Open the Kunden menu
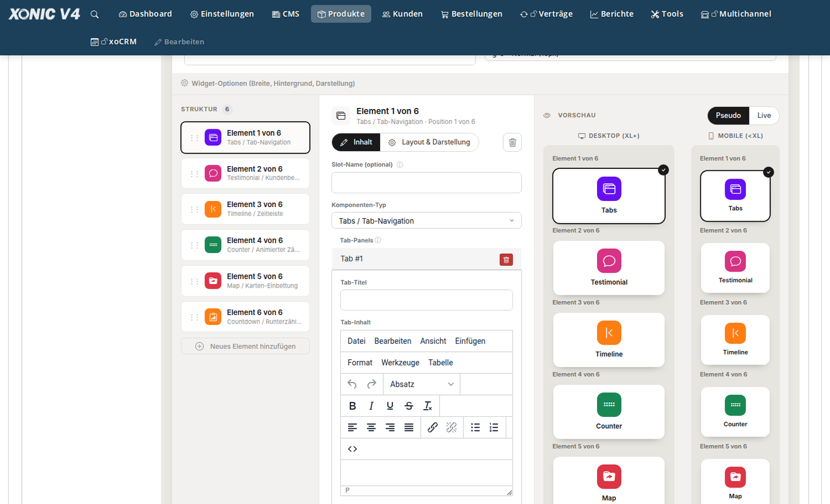830x504 pixels. 402,14
